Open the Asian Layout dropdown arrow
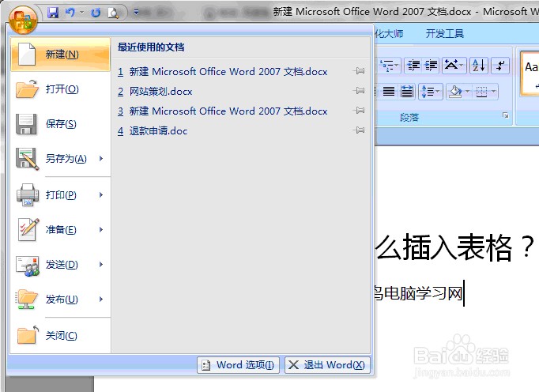 click(x=462, y=65)
